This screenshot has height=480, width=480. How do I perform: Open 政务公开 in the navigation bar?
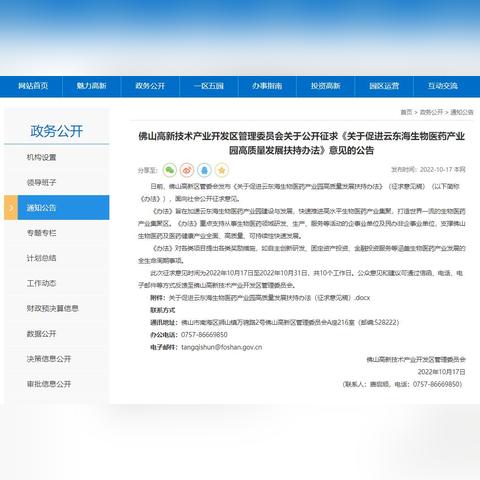(150, 86)
